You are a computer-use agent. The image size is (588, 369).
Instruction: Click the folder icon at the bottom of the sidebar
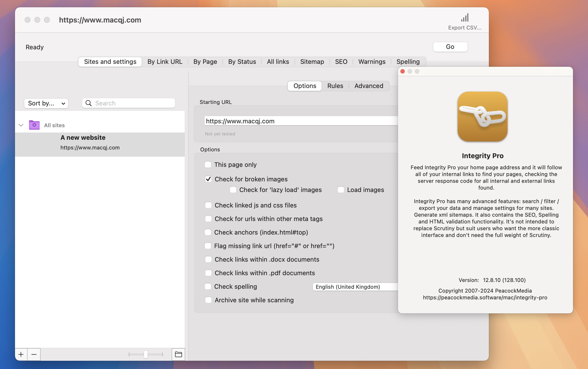pyautogui.click(x=178, y=354)
